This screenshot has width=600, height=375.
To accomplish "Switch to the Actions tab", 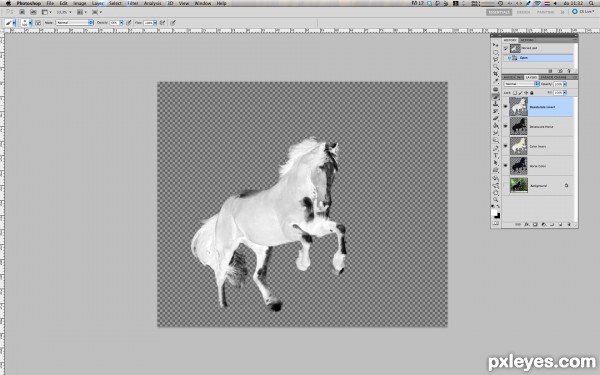I will click(527, 40).
